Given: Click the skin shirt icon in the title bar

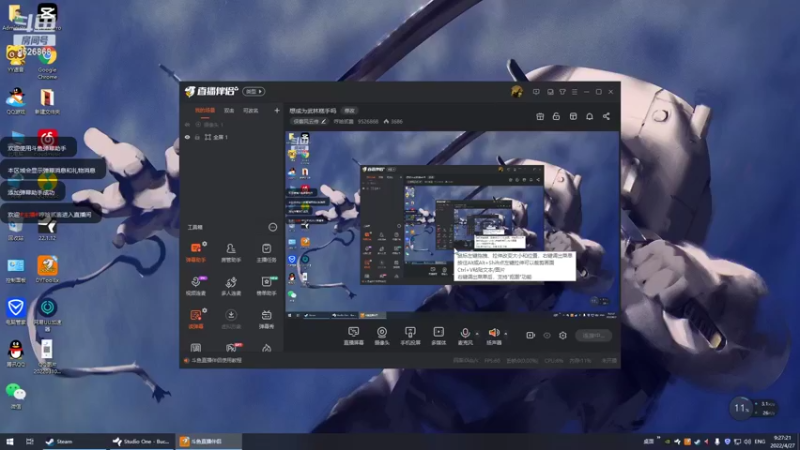Looking at the screenshot, I should [562, 92].
